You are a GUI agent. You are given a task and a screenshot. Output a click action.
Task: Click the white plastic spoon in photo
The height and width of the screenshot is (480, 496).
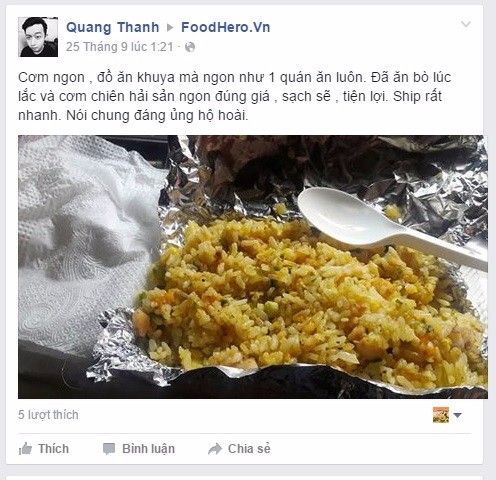(x=390, y=227)
